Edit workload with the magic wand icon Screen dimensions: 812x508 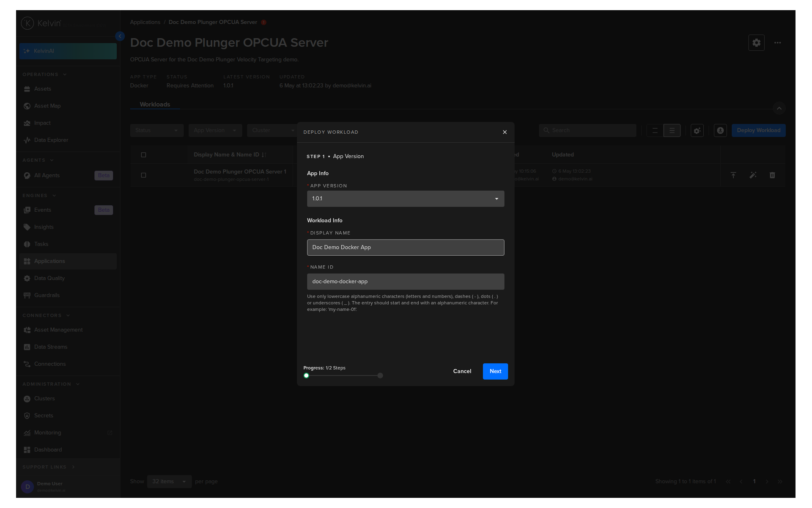click(753, 175)
